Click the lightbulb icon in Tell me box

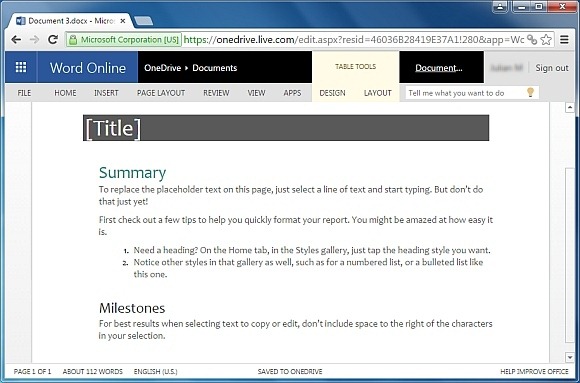pyautogui.click(x=530, y=92)
